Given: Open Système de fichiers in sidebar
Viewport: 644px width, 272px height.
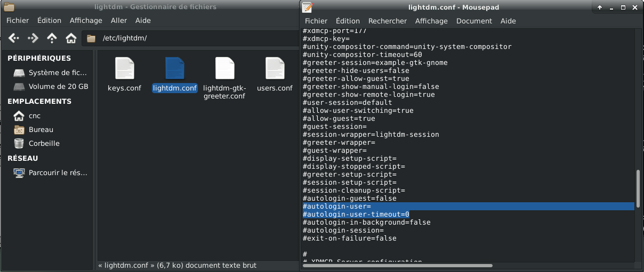Looking at the screenshot, I should (51, 72).
